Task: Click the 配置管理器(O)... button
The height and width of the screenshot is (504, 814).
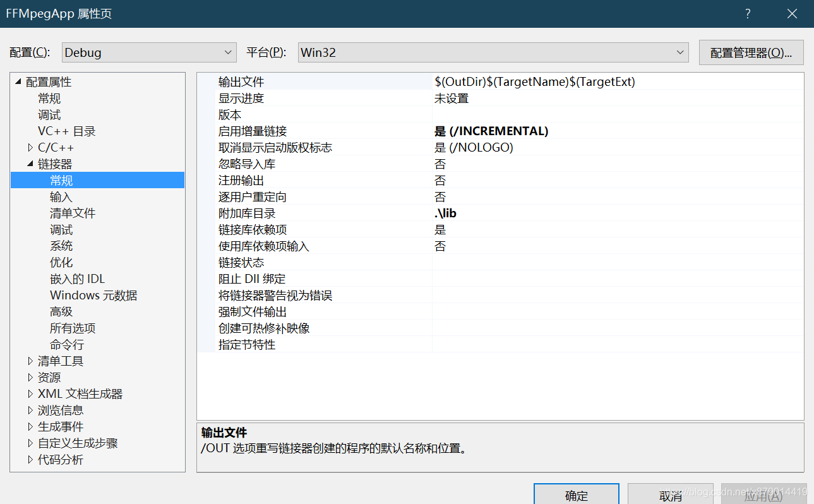Action: 751,52
